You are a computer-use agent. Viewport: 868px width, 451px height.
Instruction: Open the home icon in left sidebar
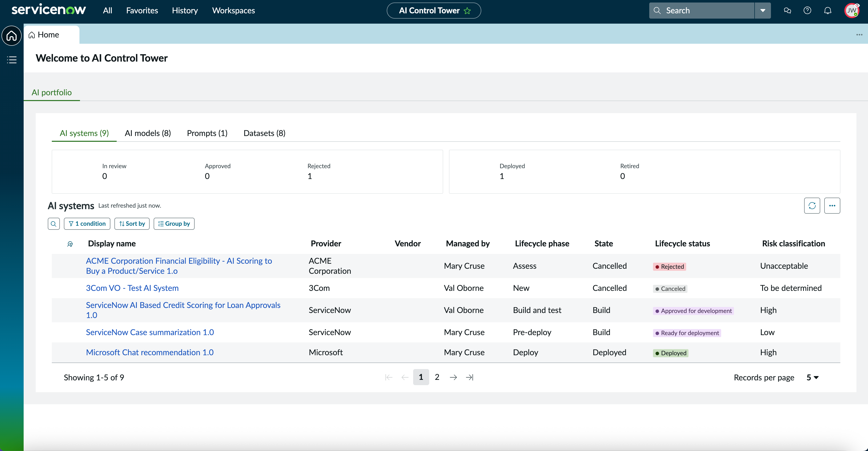point(12,35)
